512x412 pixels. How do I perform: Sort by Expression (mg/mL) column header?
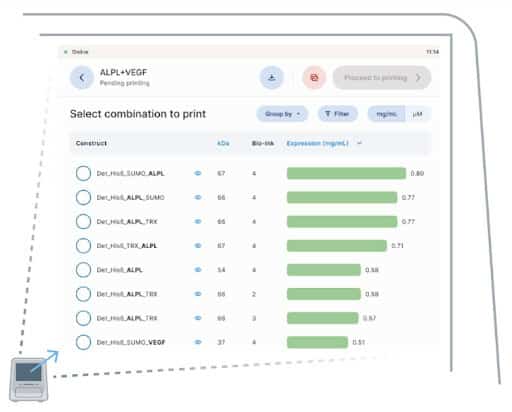point(317,143)
